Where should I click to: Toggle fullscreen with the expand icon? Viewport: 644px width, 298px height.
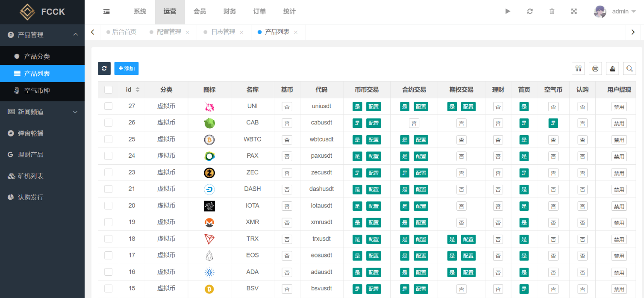pos(574,12)
